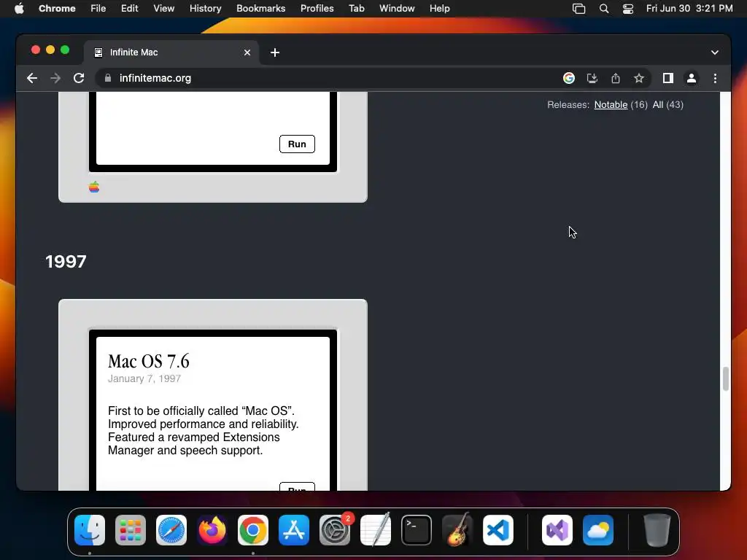
Task: Click the January 7, 1997 date
Action: (x=144, y=378)
